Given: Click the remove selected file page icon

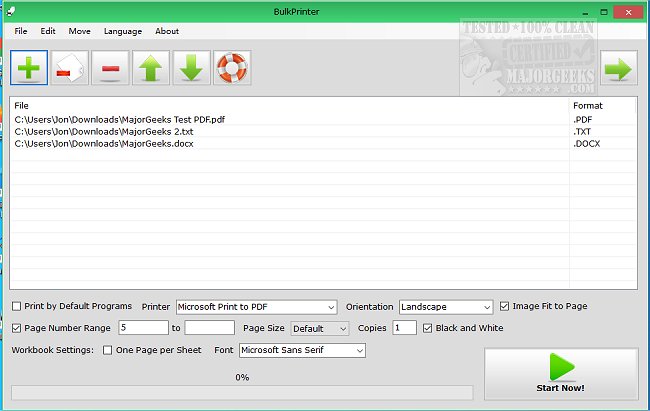Looking at the screenshot, I should [x=70, y=68].
